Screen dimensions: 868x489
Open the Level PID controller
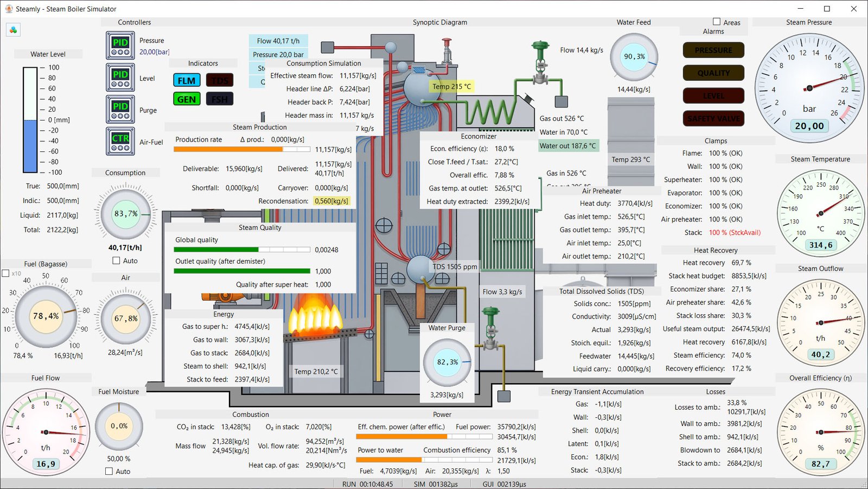pyautogui.click(x=120, y=77)
